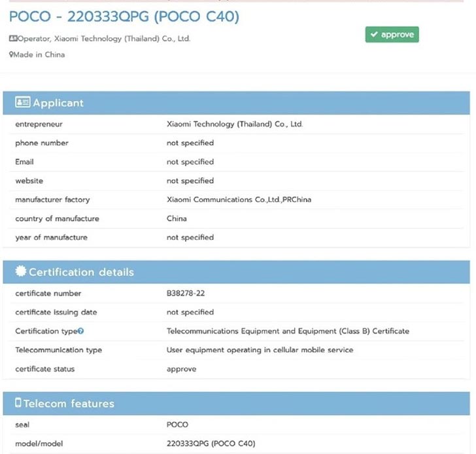Open the POCO - 220333QPG (POCO C40) title link
This screenshot has width=476, height=454.
[124, 16]
